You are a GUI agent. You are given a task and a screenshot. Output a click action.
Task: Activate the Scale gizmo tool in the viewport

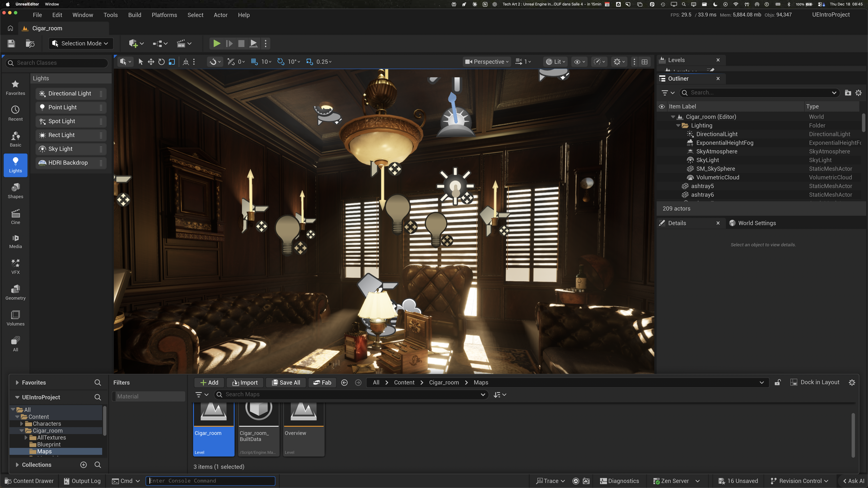172,62
